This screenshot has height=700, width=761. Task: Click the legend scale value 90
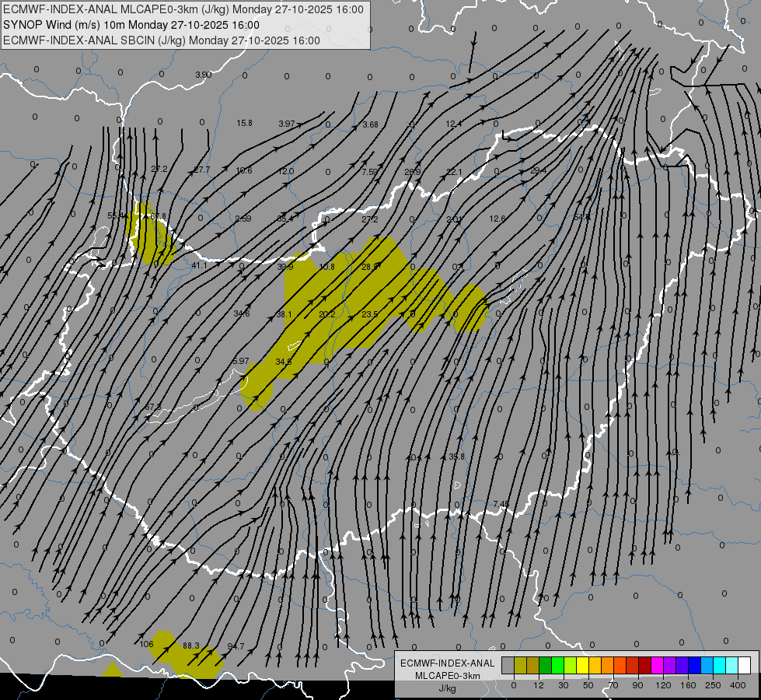(x=638, y=685)
